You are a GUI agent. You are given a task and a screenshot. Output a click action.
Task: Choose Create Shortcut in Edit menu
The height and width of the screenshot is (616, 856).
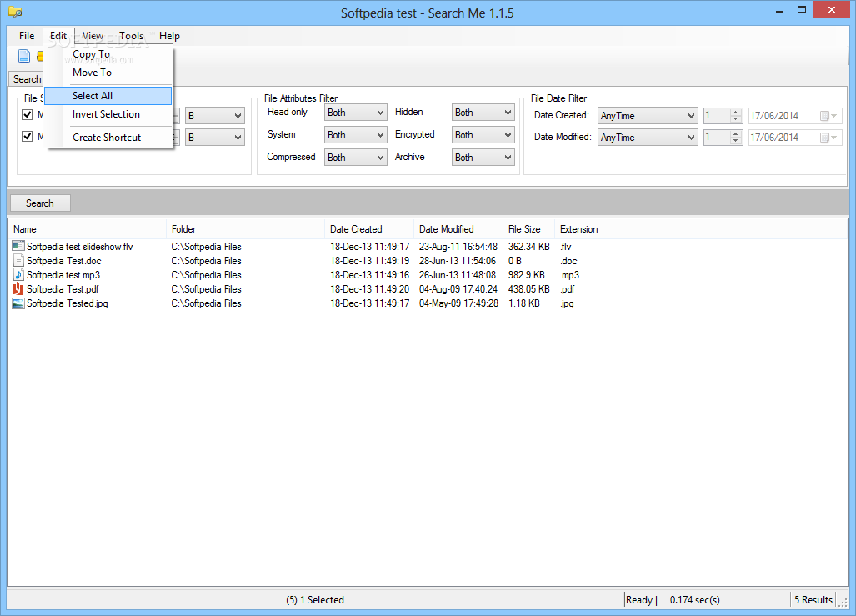(x=108, y=138)
